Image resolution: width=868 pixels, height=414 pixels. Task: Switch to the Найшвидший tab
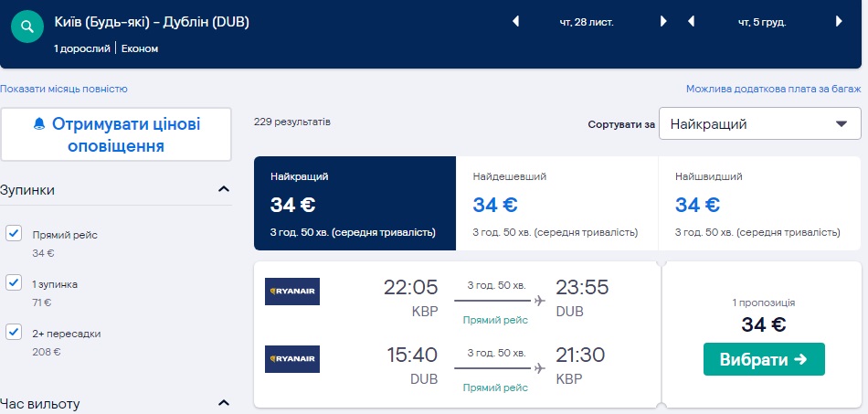758,204
